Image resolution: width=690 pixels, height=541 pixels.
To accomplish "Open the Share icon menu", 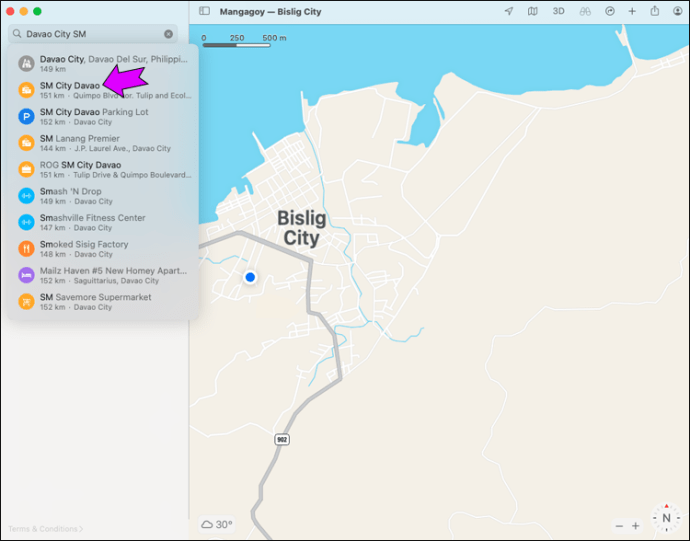I will pyautogui.click(x=655, y=11).
